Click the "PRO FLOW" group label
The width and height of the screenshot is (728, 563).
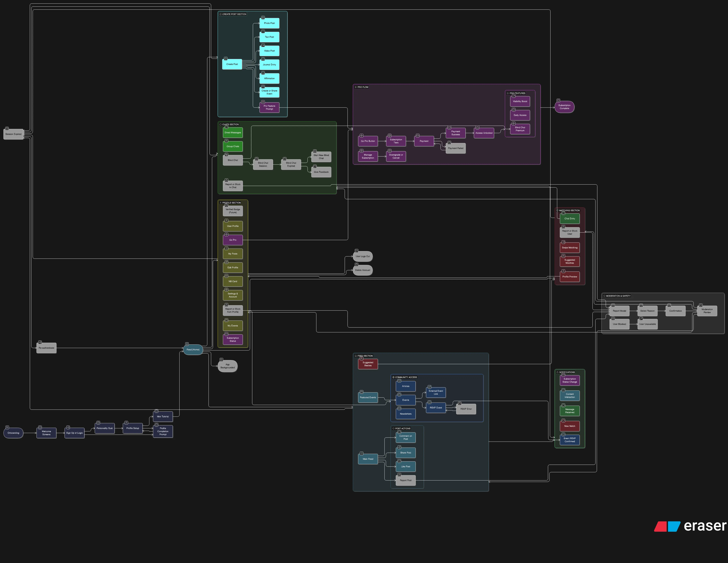point(363,87)
